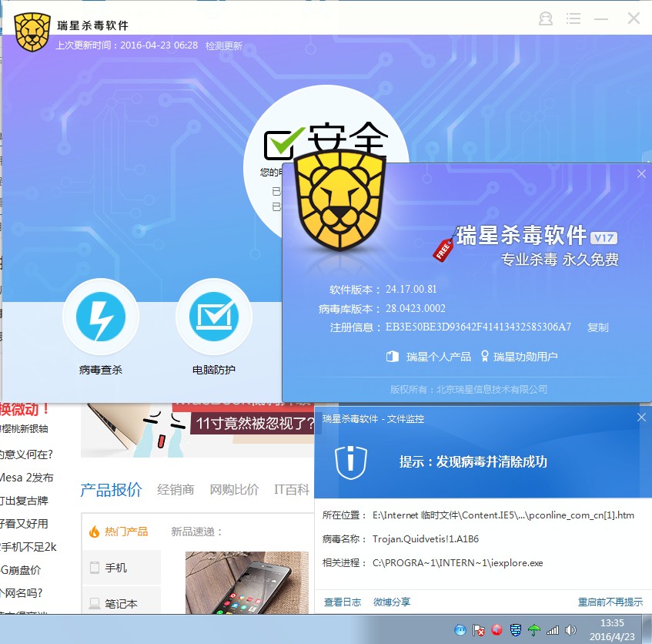The height and width of the screenshot is (644, 652).
Task: Click 重启前不再提示 link
Action: (610, 602)
